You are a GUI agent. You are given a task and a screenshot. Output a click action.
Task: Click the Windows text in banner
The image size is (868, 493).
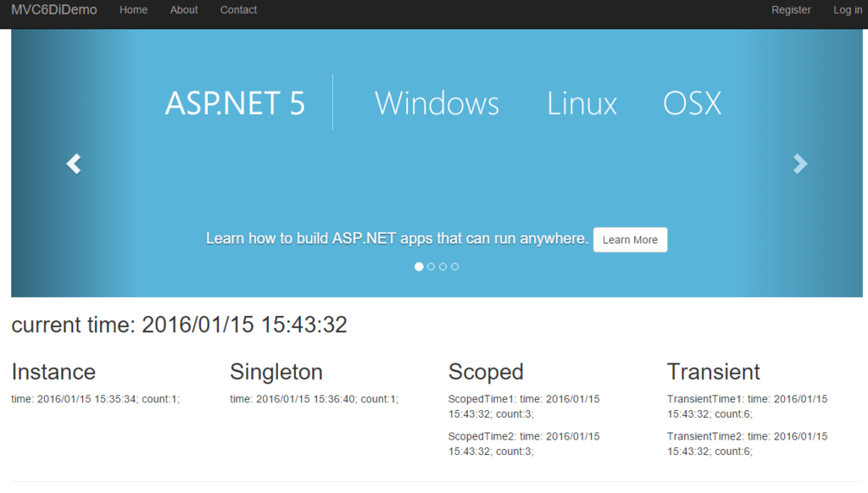[x=437, y=102]
